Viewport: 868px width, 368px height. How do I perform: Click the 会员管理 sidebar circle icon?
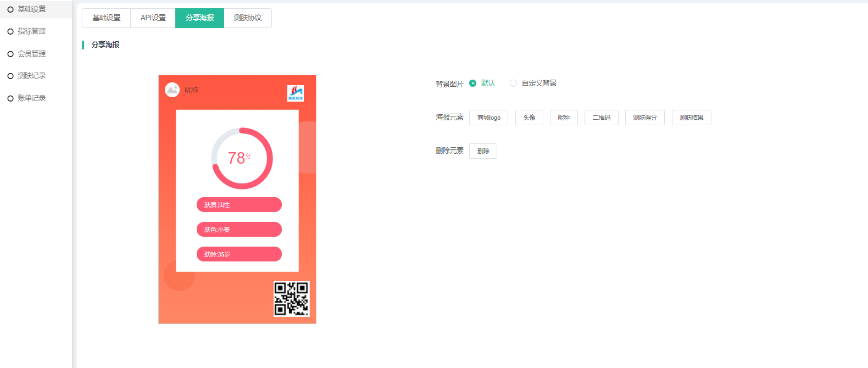(10, 54)
